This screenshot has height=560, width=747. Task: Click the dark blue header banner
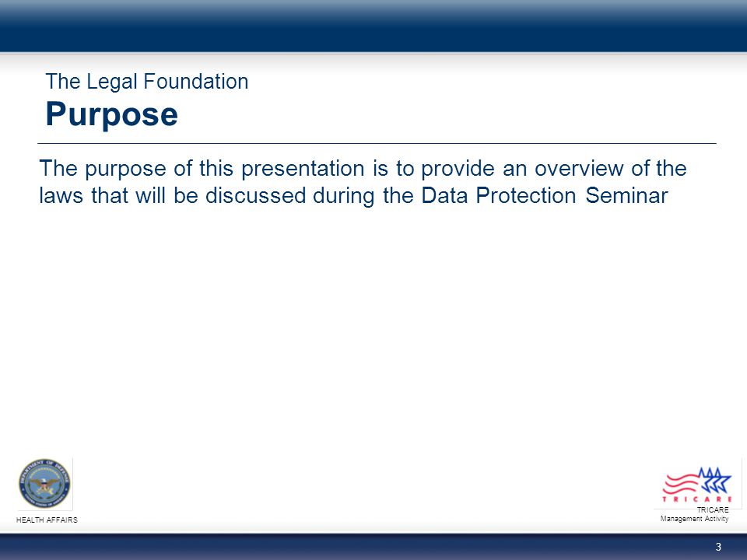pyautogui.click(x=373, y=26)
